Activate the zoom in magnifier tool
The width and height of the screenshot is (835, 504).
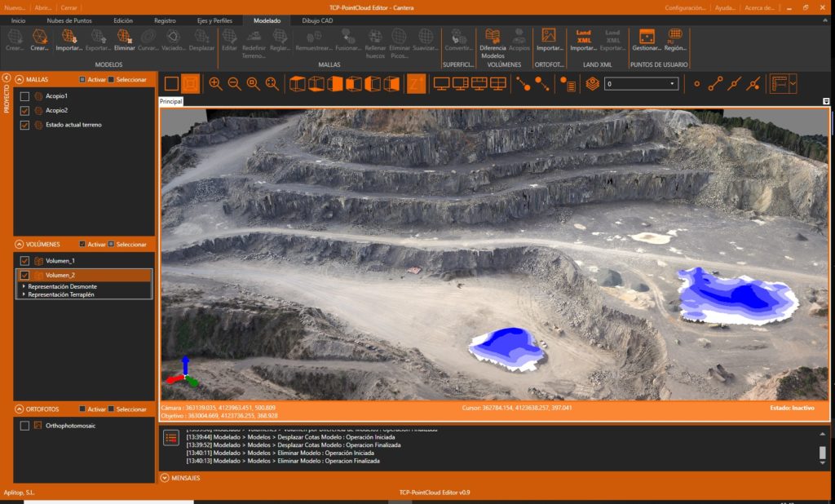tap(215, 82)
